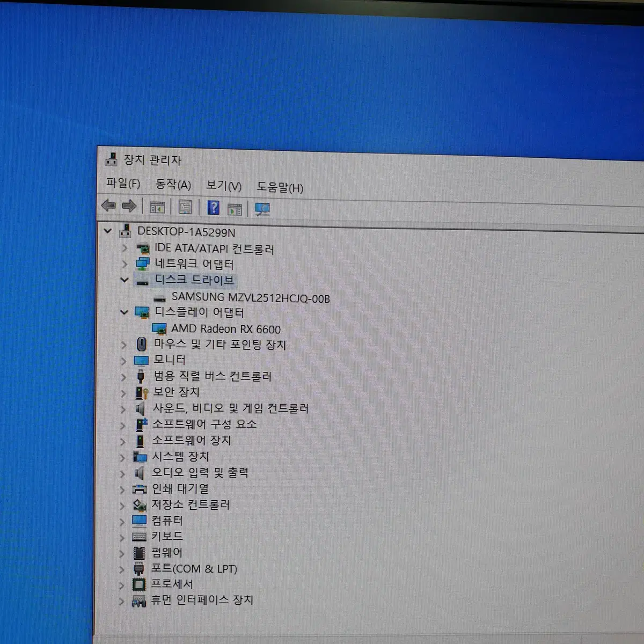Click the 프로세서 icon
The image size is (644, 644).
(x=139, y=584)
